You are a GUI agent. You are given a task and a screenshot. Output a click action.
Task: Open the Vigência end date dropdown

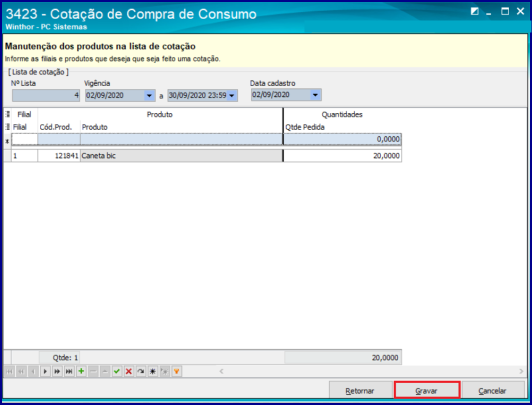[232, 96]
